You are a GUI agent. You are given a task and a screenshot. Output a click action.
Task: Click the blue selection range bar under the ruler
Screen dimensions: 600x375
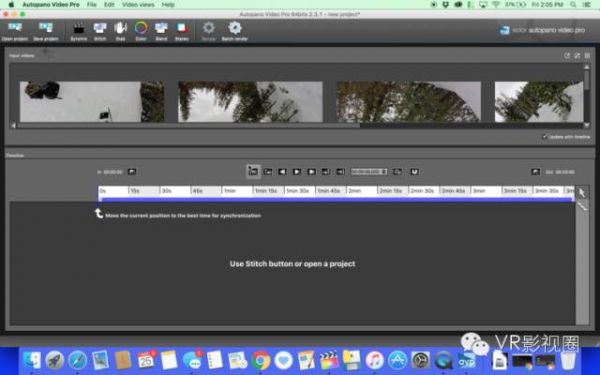pos(336,199)
